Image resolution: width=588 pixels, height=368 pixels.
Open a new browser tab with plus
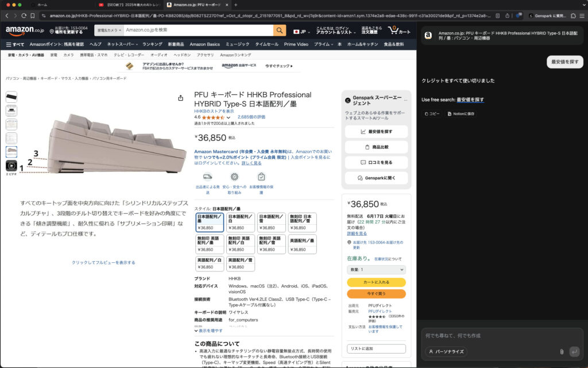pyautogui.click(x=235, y=5)
